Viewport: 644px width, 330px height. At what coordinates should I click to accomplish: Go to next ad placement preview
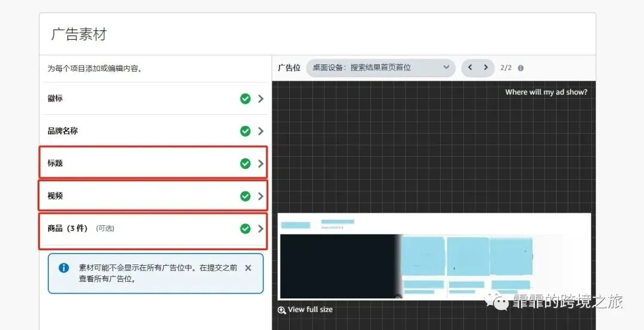tap(486, 68)
